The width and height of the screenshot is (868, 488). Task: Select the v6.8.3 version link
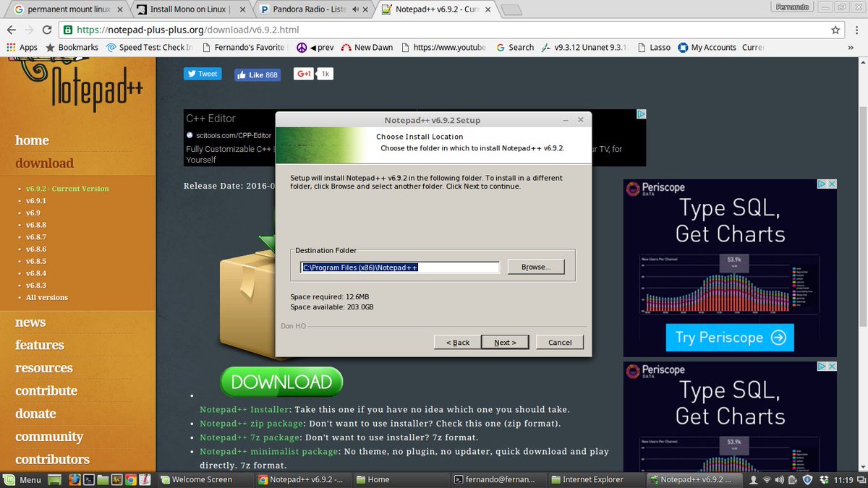coord(36,286)
